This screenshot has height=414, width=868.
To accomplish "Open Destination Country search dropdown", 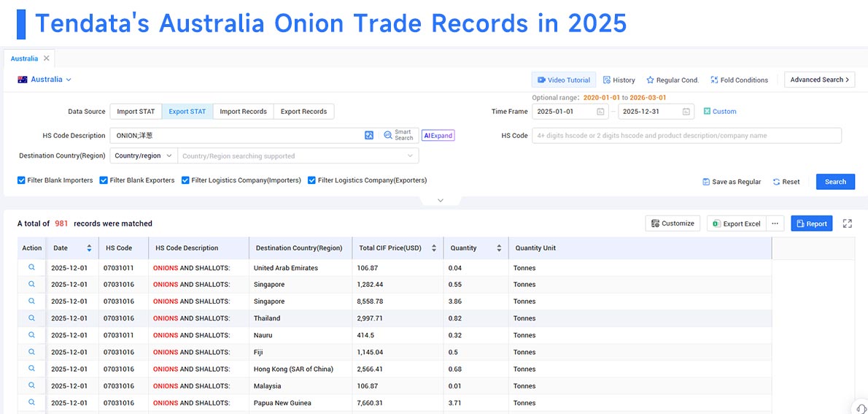I will pyautogui.click(x=298, y=156).
